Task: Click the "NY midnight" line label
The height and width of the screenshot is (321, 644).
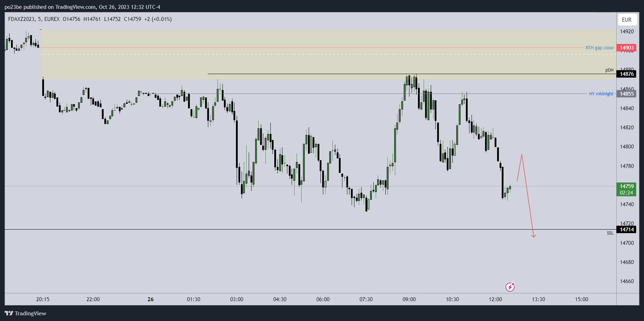Action: click(601, 94)
